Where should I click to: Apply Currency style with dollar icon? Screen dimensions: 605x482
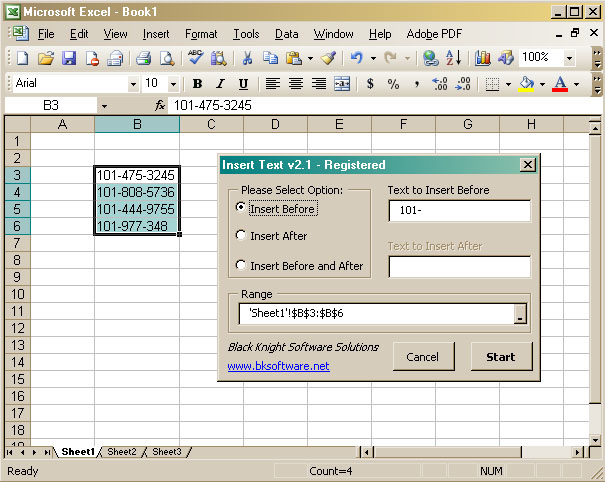click(371, 84)
